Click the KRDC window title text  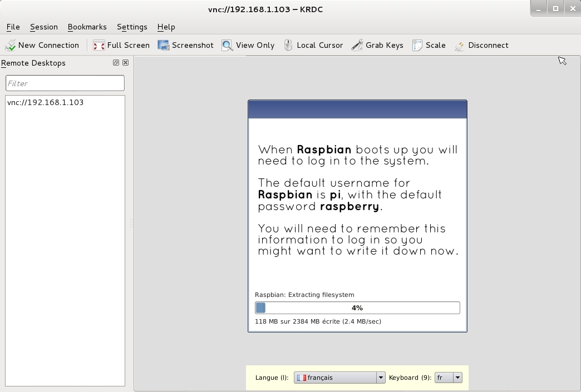point(265,9)
